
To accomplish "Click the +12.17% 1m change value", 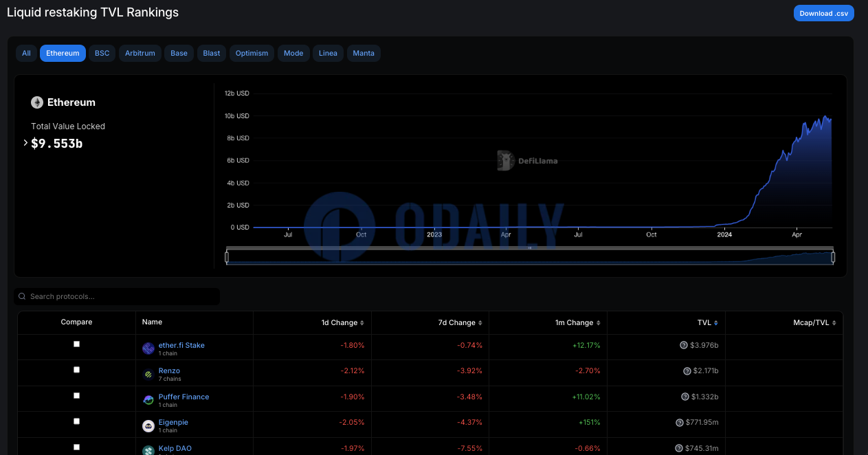I will (x=586, y=345).
